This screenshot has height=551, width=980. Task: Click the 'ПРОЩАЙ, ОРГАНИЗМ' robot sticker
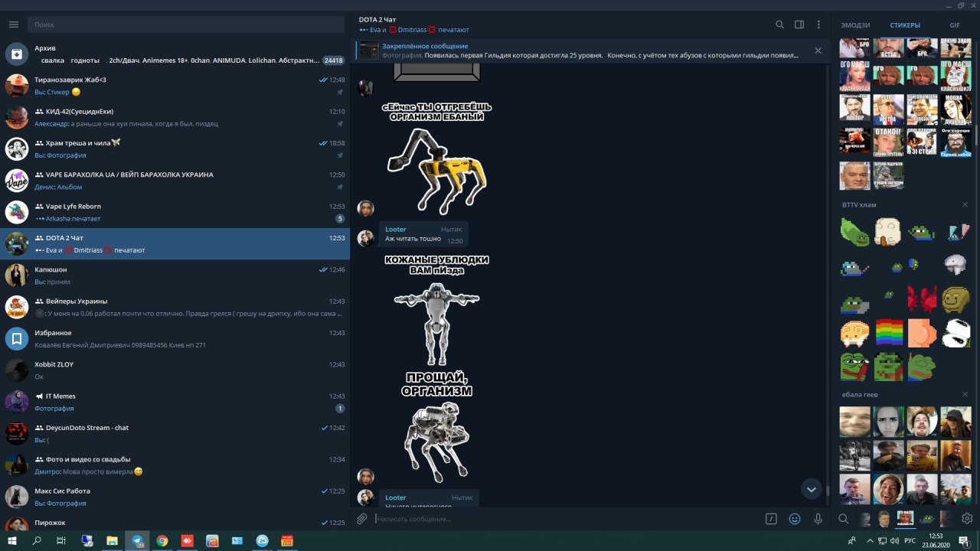pyautogui.click(x=436, y=425)
